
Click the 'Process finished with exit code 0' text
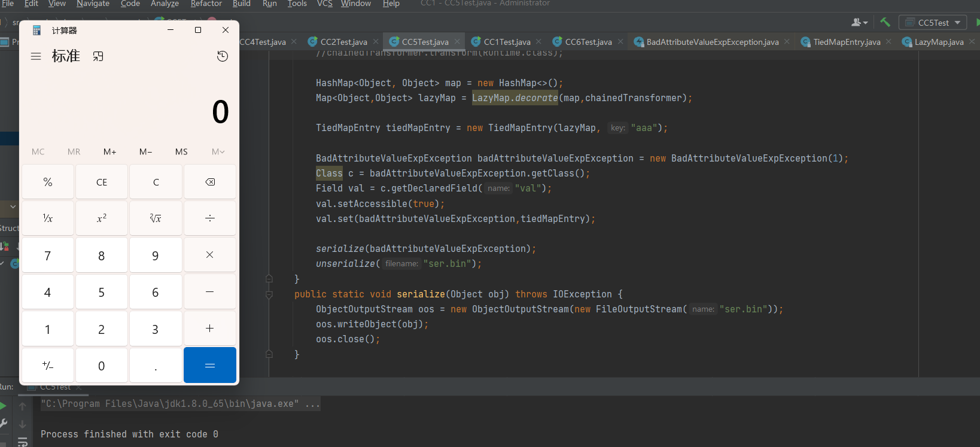(129, 434)
